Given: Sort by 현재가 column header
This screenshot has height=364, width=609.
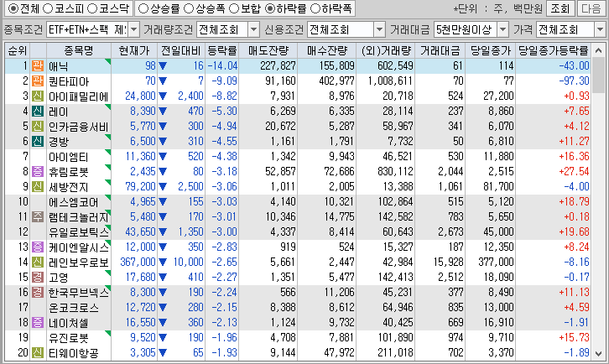Looking at the screenshot, I should tap(134, 50).
